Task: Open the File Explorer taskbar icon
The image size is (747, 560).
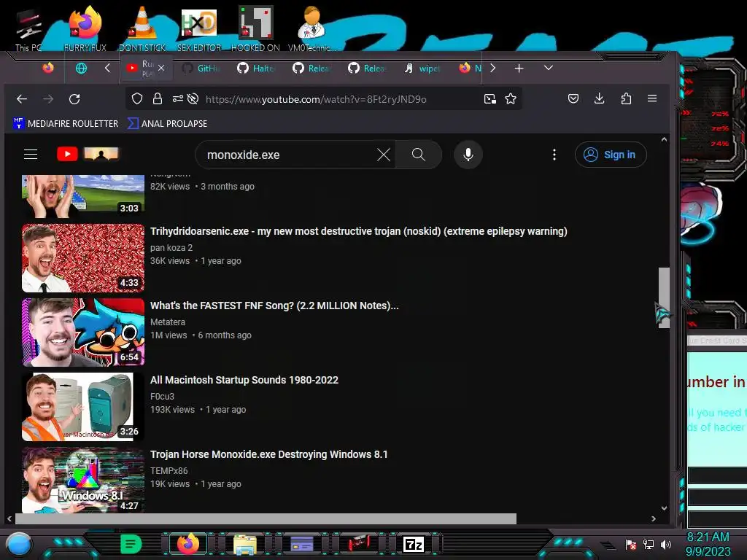Action: (245, 544)
